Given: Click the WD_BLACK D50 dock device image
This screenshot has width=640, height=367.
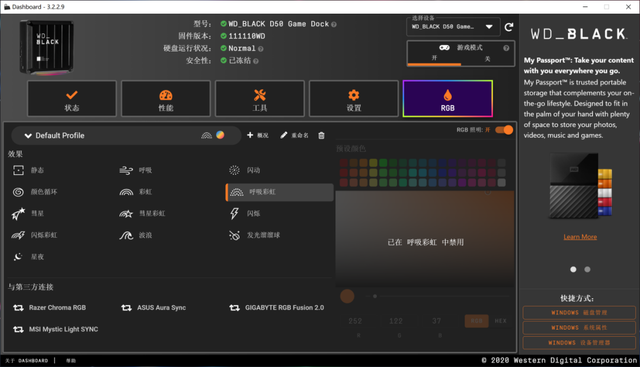Looking at the screenshot, I should 47,48.
